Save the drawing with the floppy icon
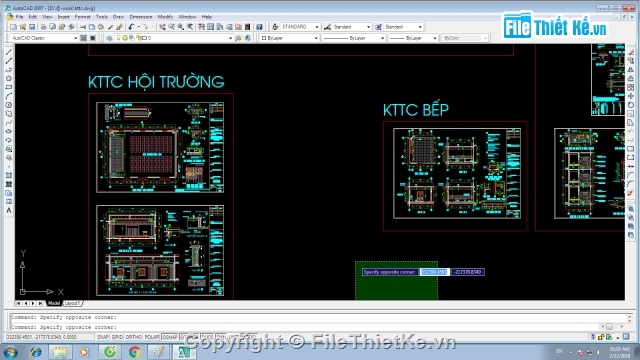 [32, 27]
